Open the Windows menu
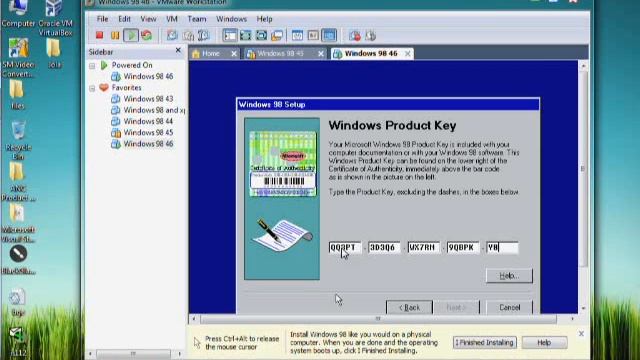Viewport: 640px width, 360px height. [231, 19]
